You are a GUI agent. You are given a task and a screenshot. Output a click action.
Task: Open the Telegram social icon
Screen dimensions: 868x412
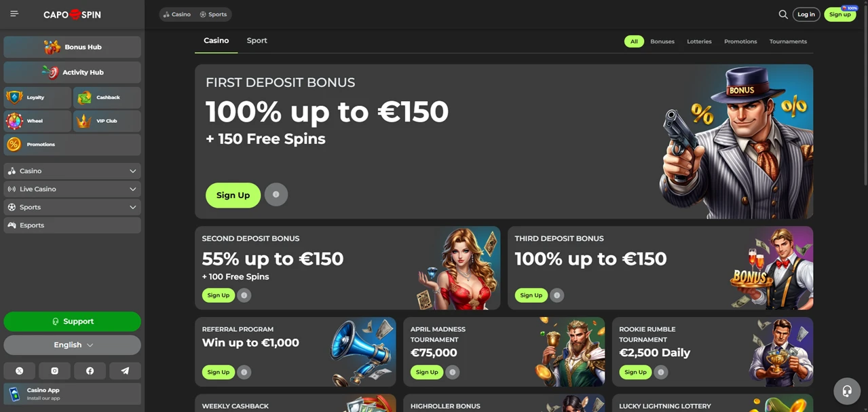(125, 371)
